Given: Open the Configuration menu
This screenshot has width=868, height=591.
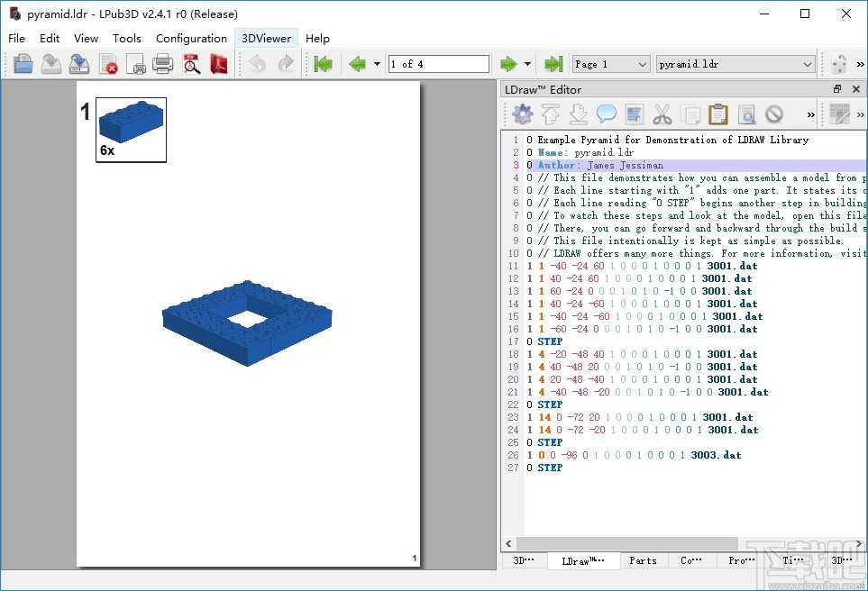Looking at the screenshot, I should point(191,38).
